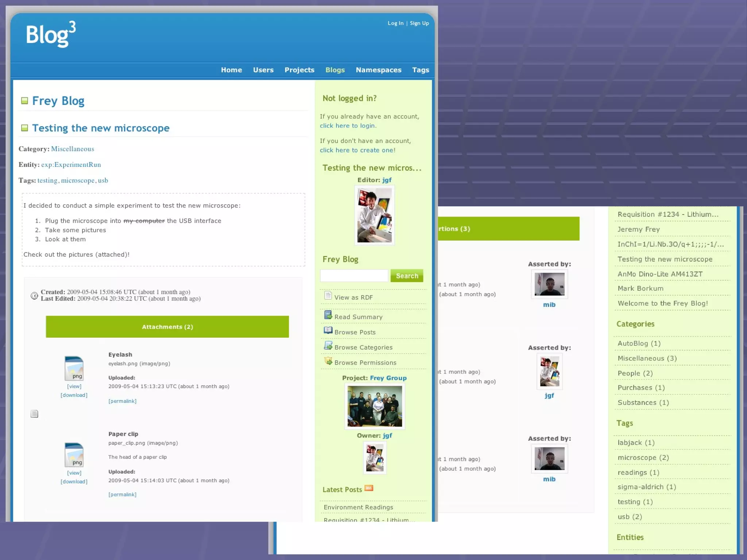Download the eyelash.png attachment

point(74,395)
